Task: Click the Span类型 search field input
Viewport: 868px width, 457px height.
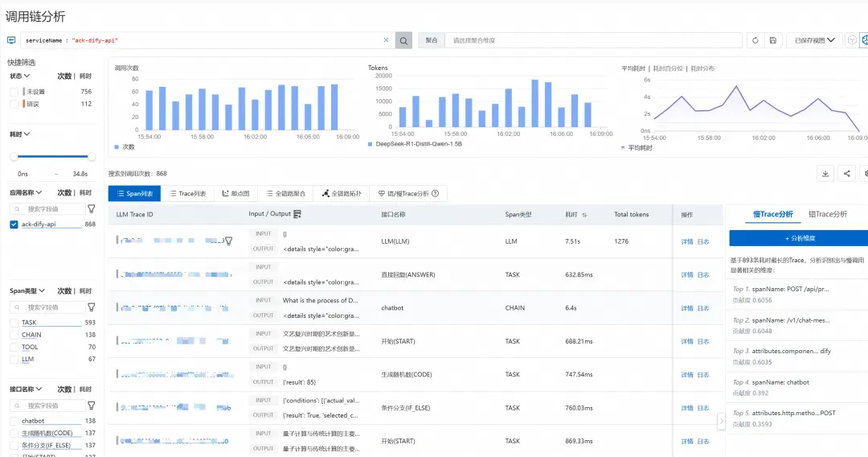Action: (x=47, y=307)
